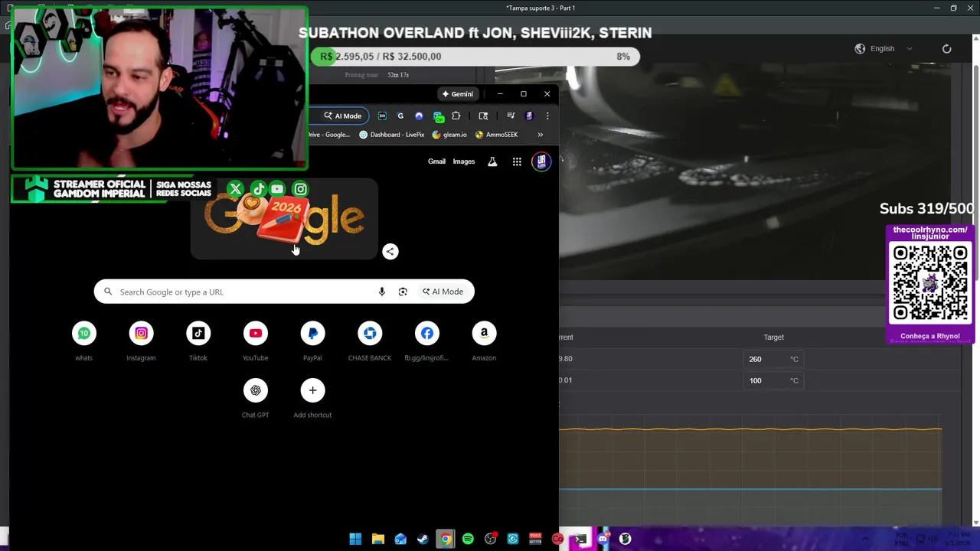Click AI Mode in the address bar
The height and width of the screenshot is (551, 980).
point(342,116)
